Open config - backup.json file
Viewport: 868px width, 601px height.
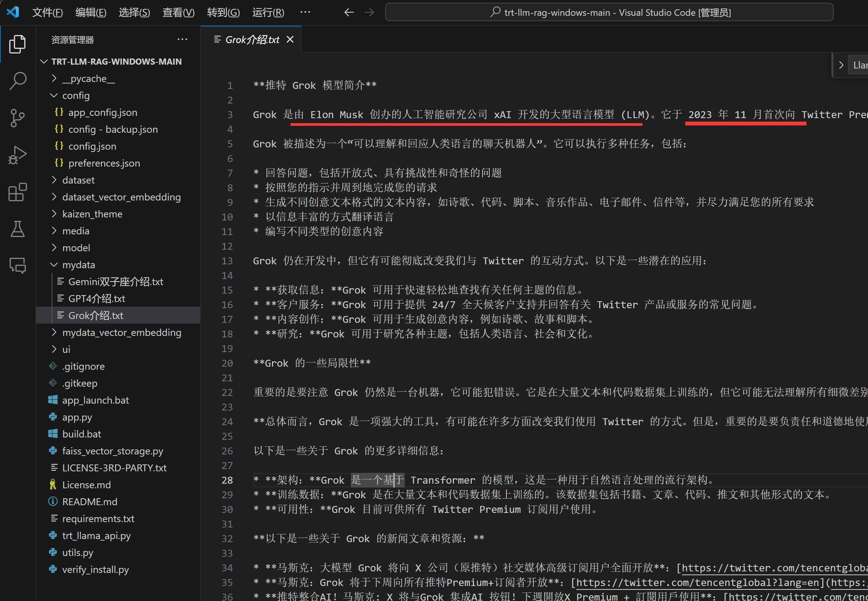click(x=118, y=129)
